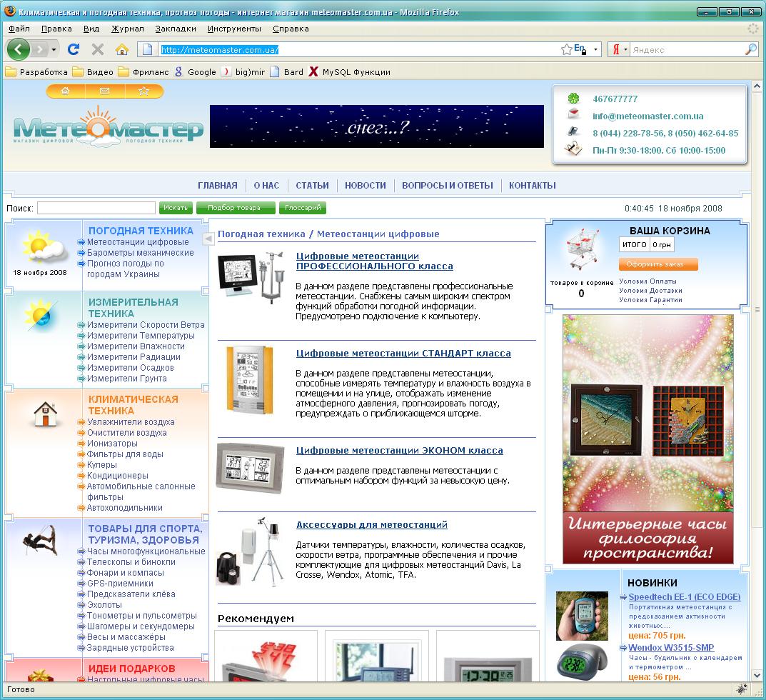Open the Разработка bookmarks folder
766x700 pixels.
36,72
